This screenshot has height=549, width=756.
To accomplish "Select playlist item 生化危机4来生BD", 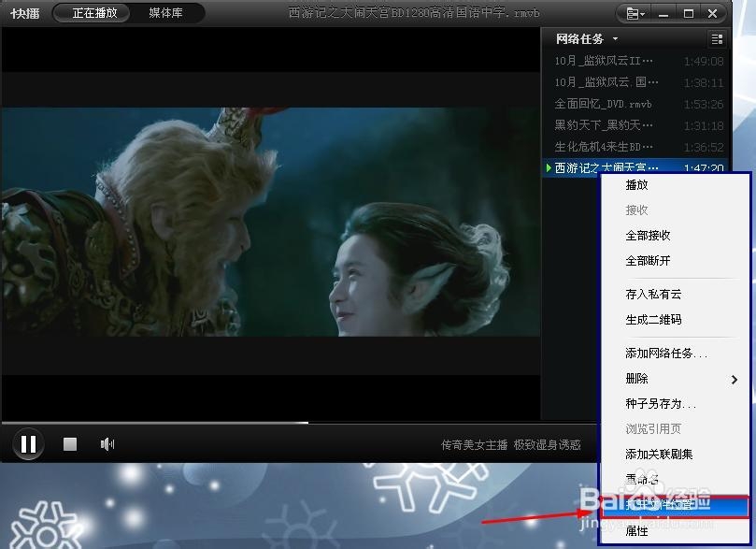I will pyautogui.click(x=637, y=147).
